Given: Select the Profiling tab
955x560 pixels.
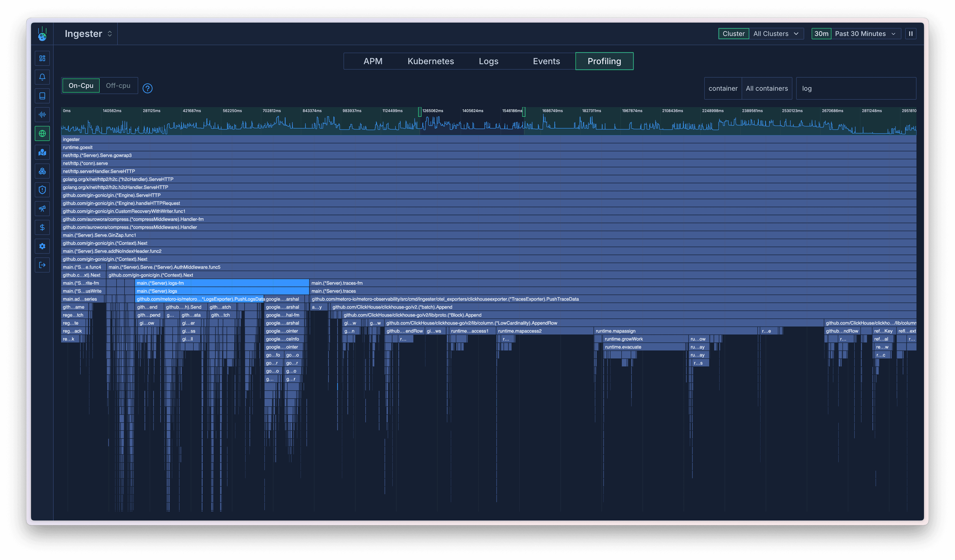Looking at the screenshot, I should (604, 61).
